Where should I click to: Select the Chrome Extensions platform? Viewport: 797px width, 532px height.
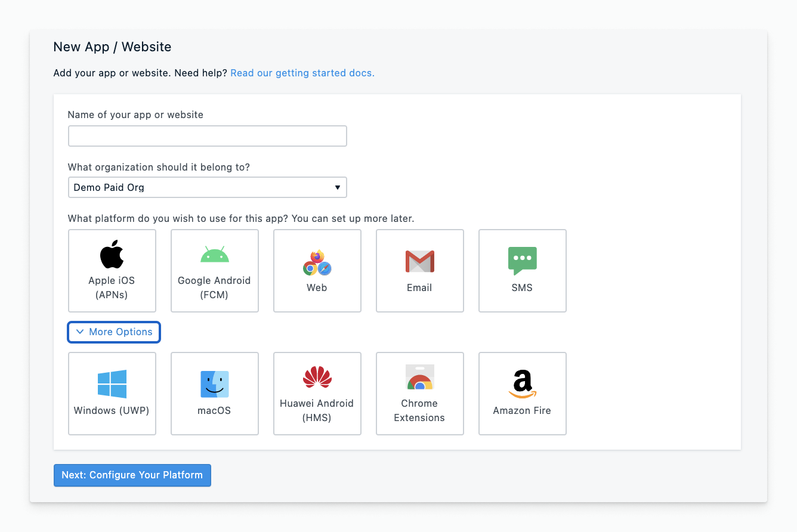(420, 394)
